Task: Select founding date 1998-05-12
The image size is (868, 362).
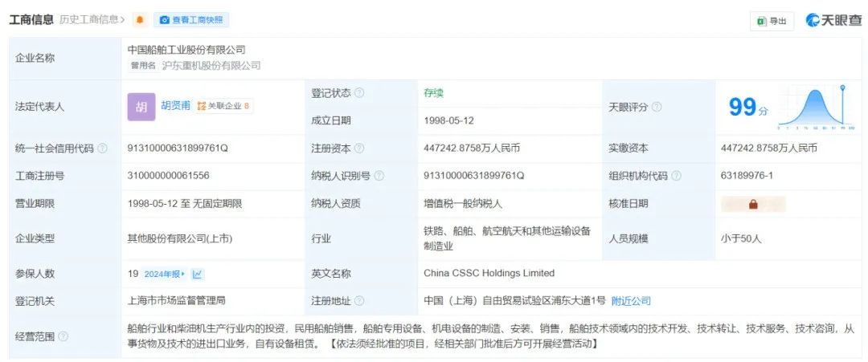Action: pos(449,120)
